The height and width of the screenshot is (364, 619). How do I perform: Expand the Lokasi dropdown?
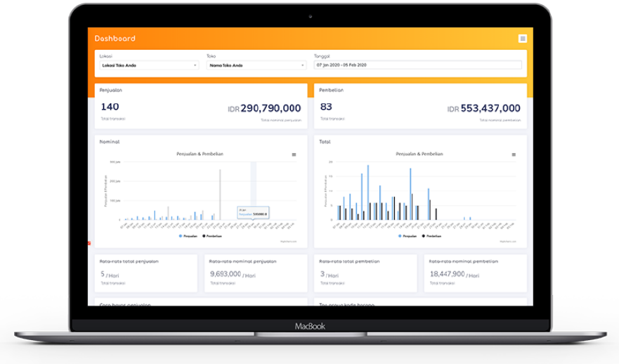(148, 65)
